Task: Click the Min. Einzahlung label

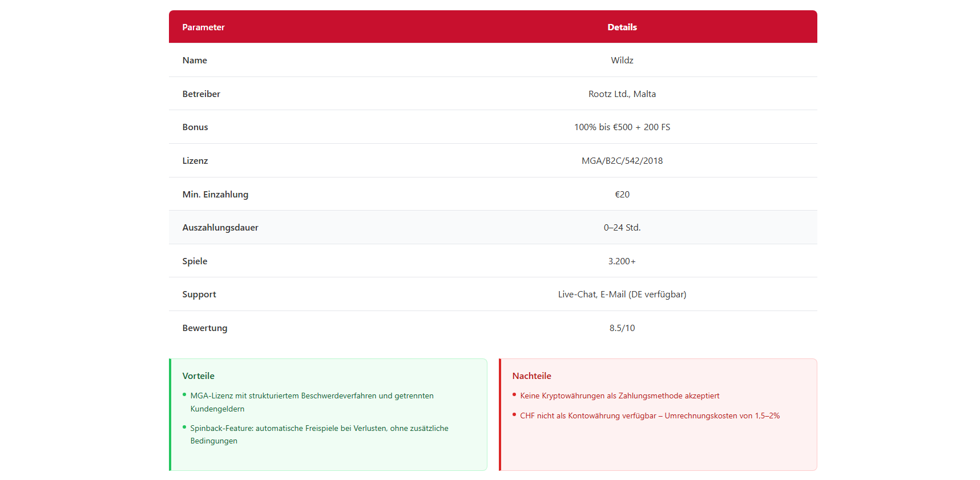Action: click(x=215, y=195)
